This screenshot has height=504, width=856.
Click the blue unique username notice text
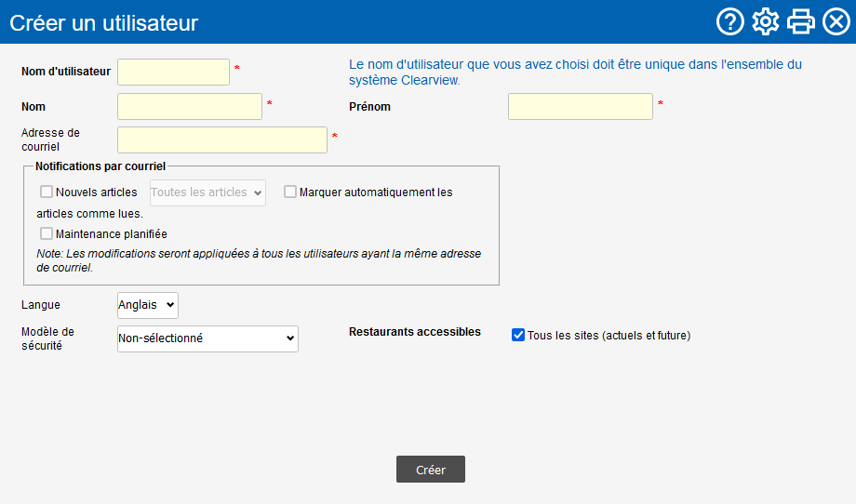575,72
